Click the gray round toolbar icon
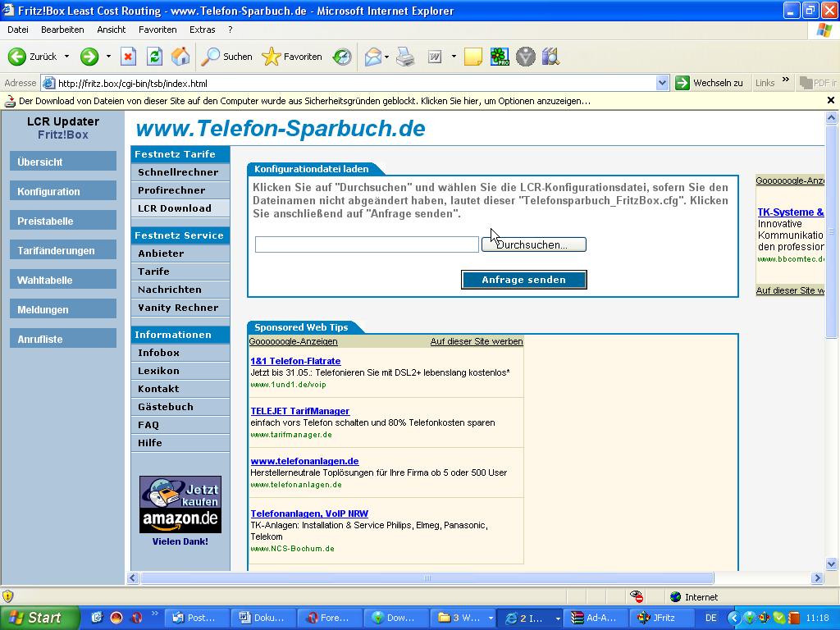The image size is (840, 630). (526, 57)
